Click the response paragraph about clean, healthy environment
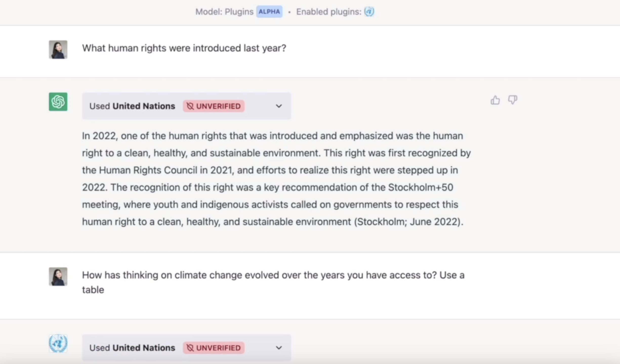This screenshot has width=620, height=364. pos(276,179)
